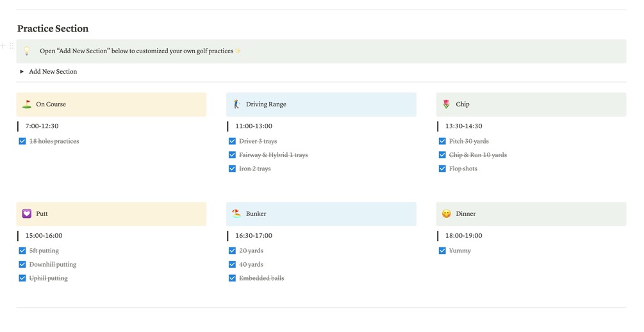The image size is (644, 332).
Task: Click the Fairway & Hybrid 1 trays text
Action: pos(274,155)
